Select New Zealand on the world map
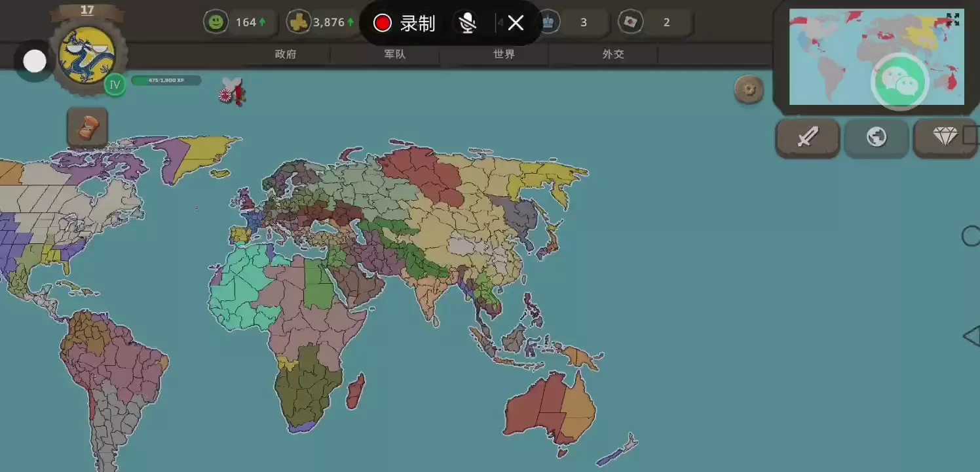 (x=617, y=450)
